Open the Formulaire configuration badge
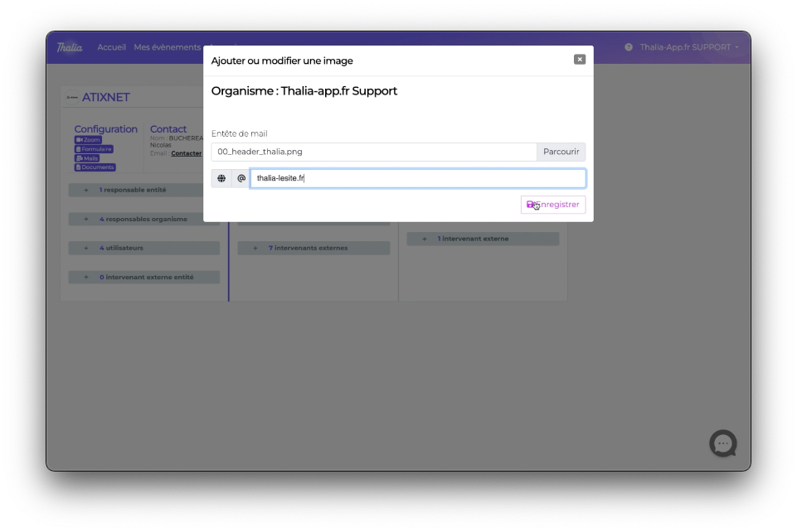 coord(94,149)
